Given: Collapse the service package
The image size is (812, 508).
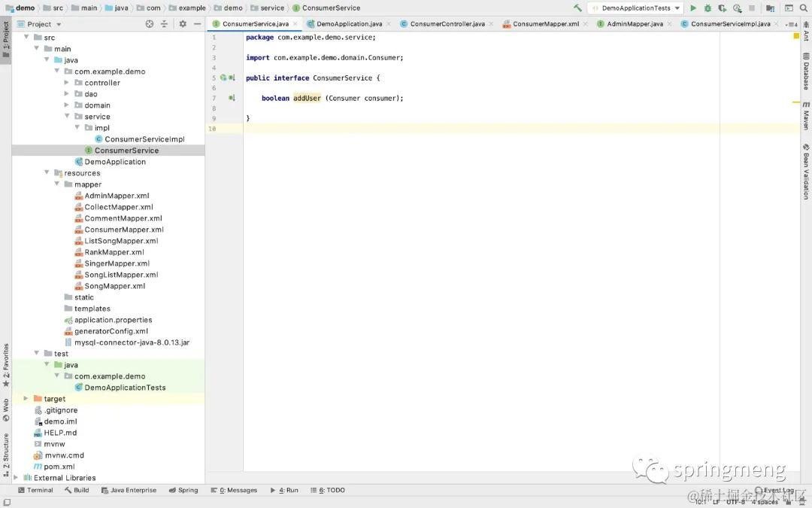Looking at the screenshot, I should coord(67,116).
